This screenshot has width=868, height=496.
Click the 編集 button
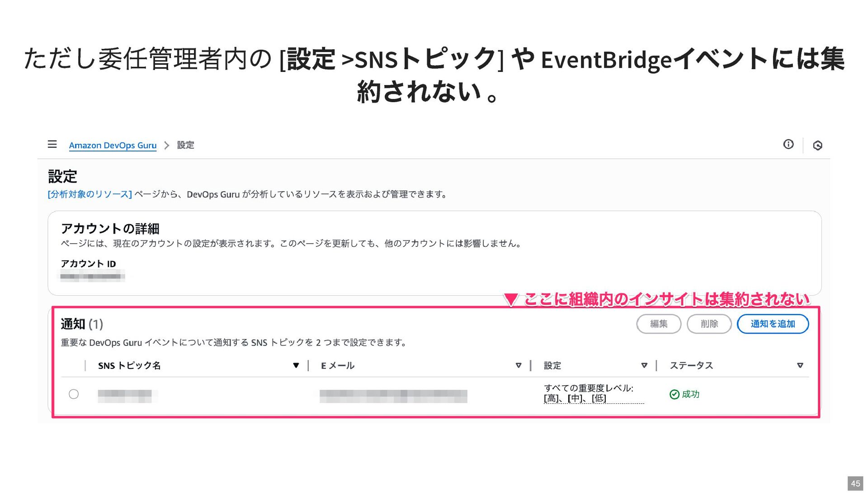(658, 324)
